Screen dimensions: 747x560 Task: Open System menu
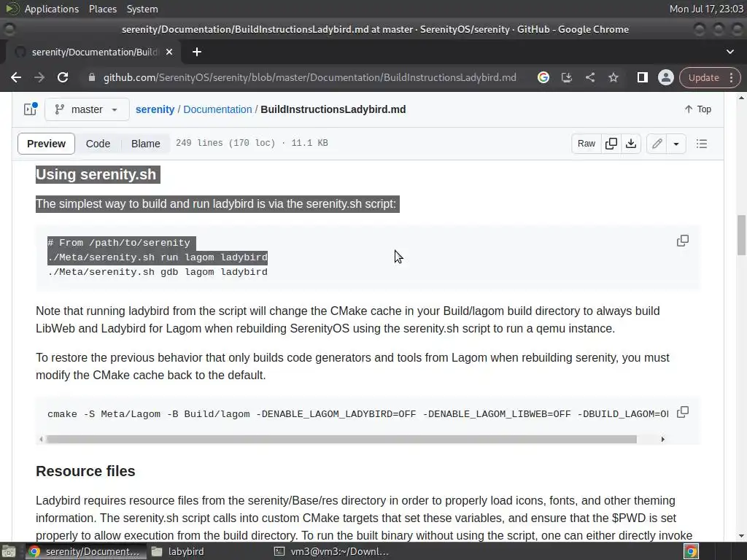[x=142, y=9]
